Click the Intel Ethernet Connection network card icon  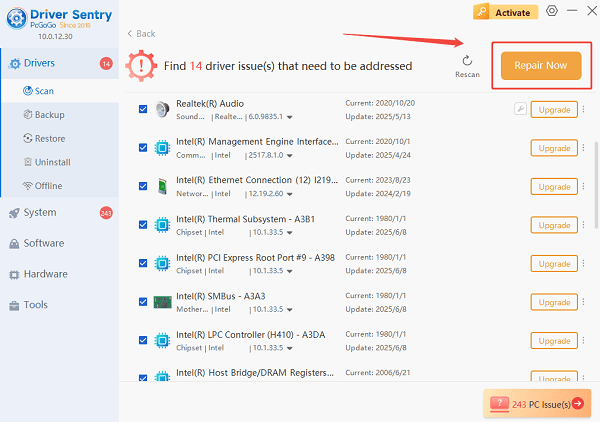162,187
